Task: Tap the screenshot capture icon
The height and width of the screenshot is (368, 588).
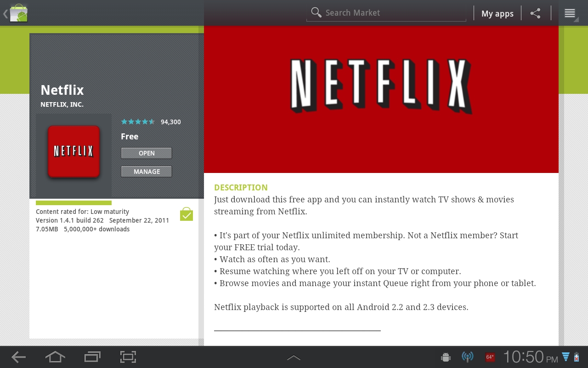Action: coord(128,357)
